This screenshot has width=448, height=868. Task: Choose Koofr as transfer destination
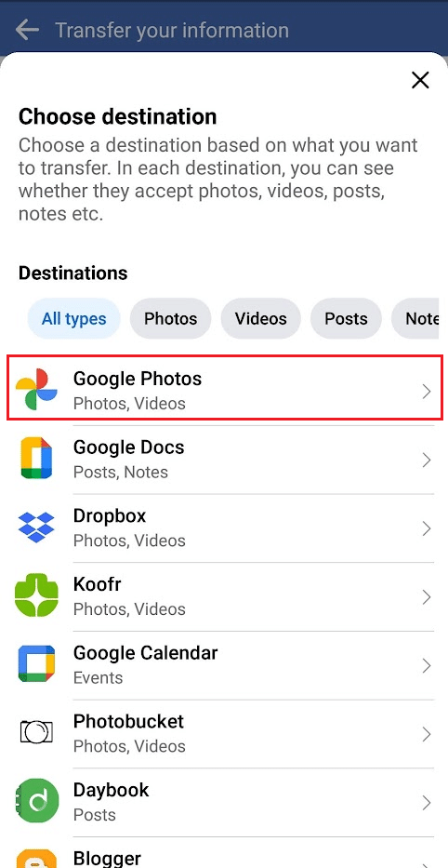coord(224,596)
